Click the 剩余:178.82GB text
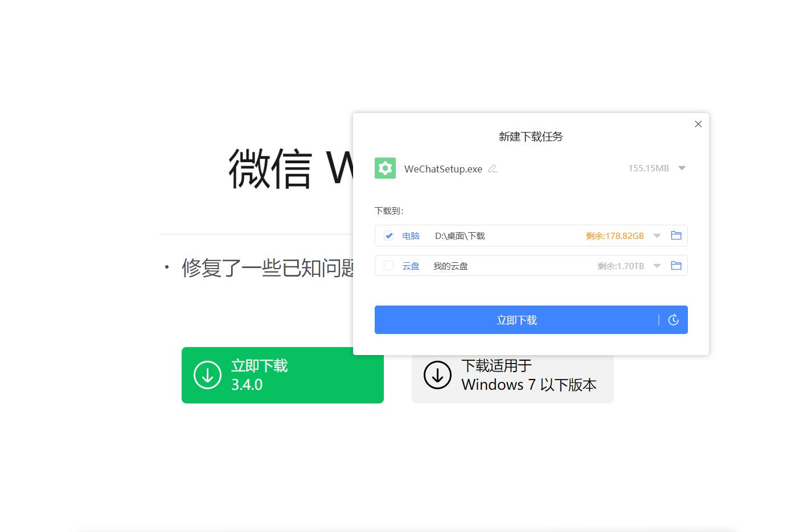This screenshot has height=532, width=787. click(x=615, y=236)
